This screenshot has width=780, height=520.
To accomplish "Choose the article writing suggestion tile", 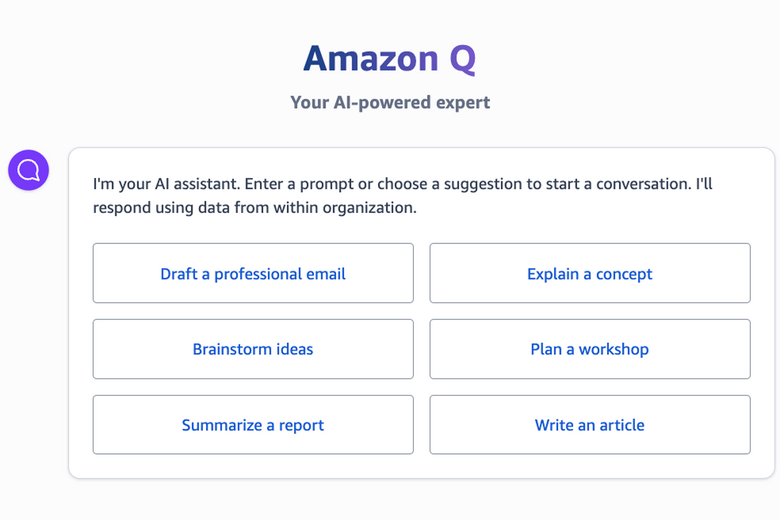I will click(590, 425).
